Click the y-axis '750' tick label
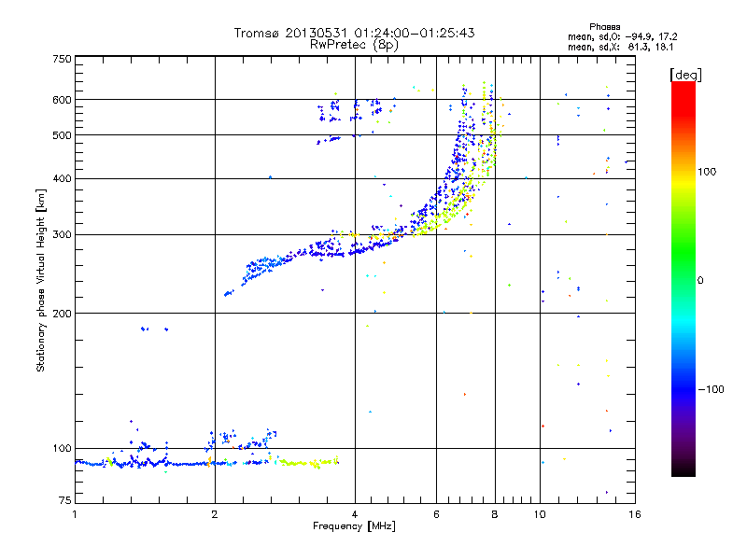Screen dimensions: 747x560 pyautogui.click(x=62, y=59)
